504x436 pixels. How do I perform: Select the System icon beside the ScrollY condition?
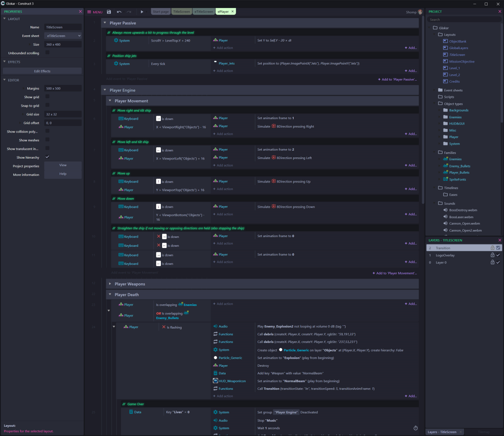pos(116,40)
